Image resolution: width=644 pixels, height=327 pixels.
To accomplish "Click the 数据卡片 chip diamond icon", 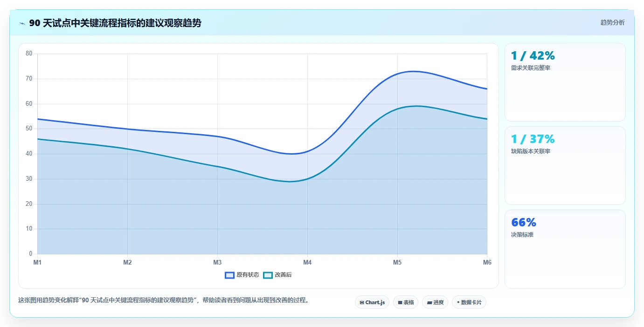I will pos(458,302).
